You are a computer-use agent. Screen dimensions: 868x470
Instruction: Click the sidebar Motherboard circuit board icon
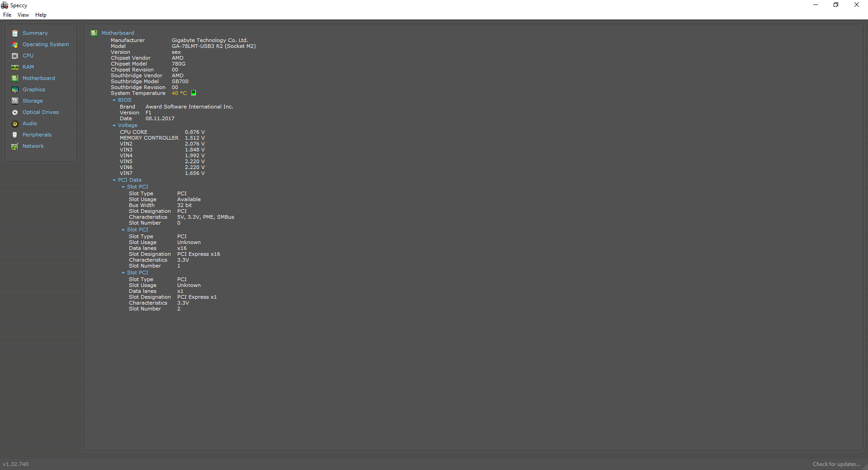15,78
